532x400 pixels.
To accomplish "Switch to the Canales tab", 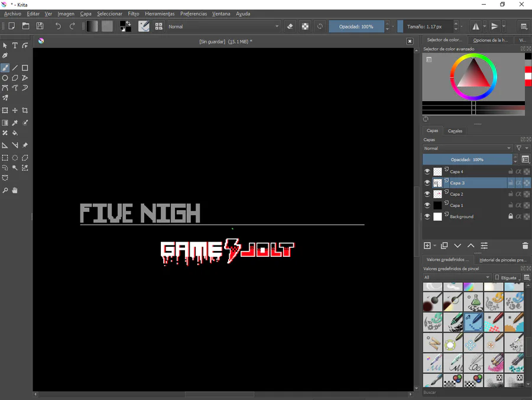I will coord(455,131).
